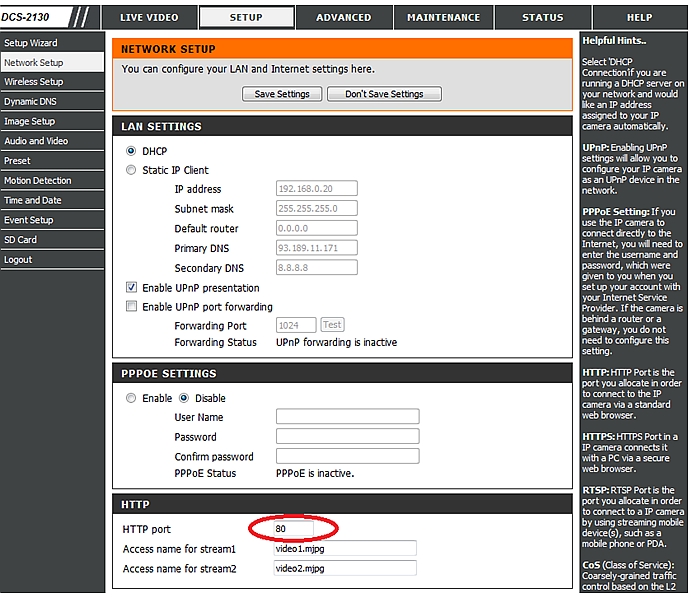
Task: Choose Static IP Client option
Action: click(131, 171)
